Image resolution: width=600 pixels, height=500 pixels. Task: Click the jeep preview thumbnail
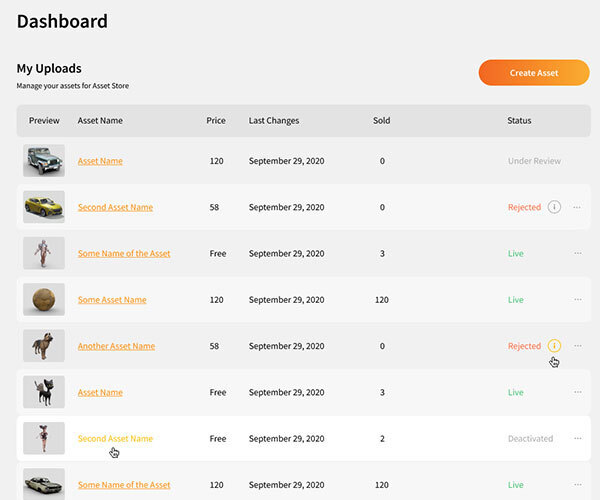(44, 161)
